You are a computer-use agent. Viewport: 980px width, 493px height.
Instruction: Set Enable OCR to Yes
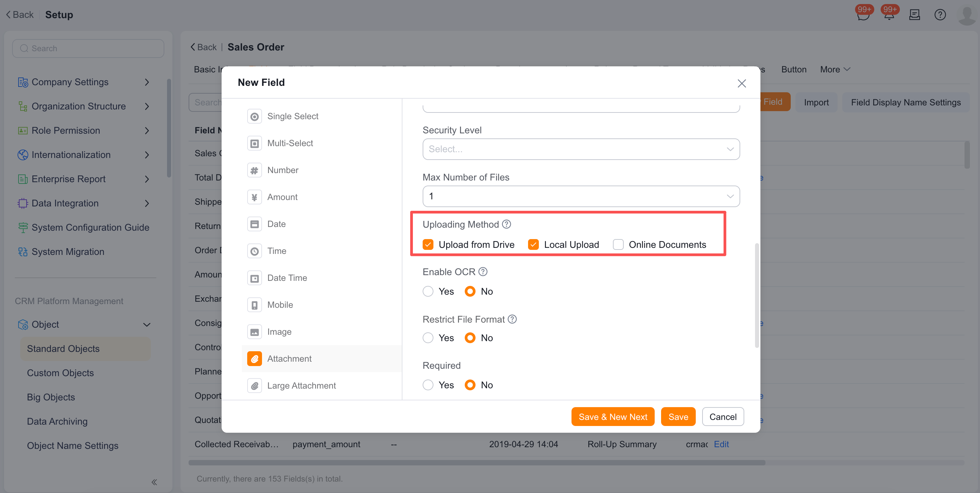pyautogui.click(x=428, y=291)
